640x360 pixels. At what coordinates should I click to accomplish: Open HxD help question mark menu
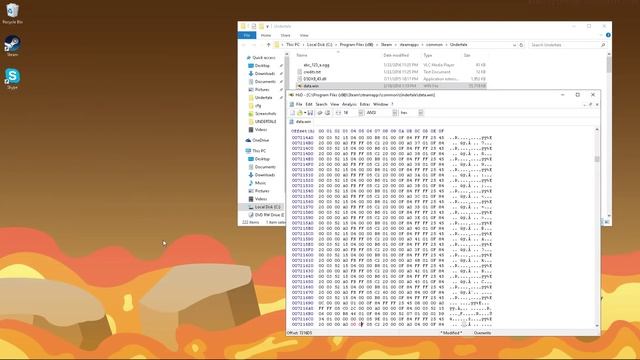(x=392, y=104)
